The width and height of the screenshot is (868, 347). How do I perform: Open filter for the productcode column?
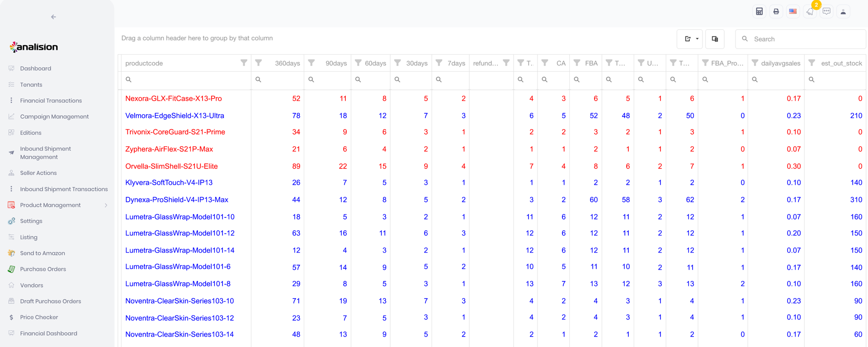click(x=244, y=63)
